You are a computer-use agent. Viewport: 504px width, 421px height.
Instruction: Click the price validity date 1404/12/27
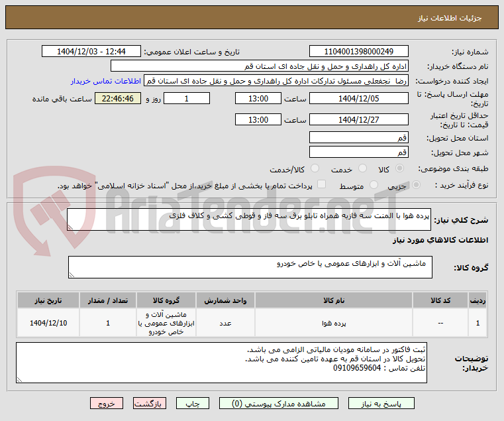359,120
